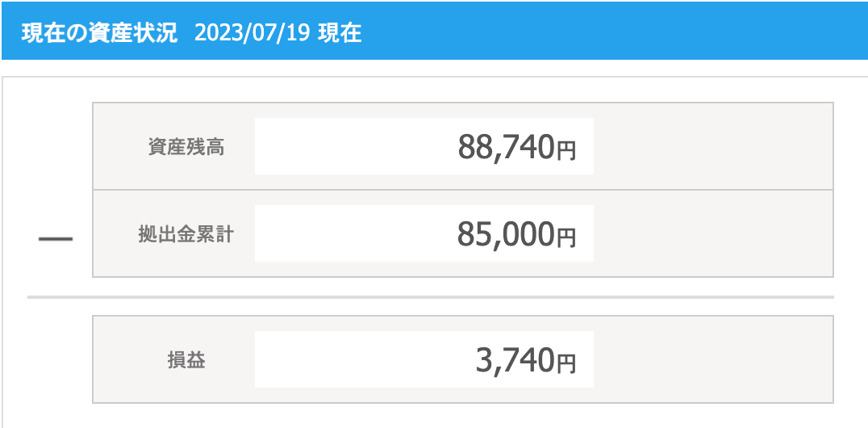Click the 88,740円 asset balance value

point(517,148)
